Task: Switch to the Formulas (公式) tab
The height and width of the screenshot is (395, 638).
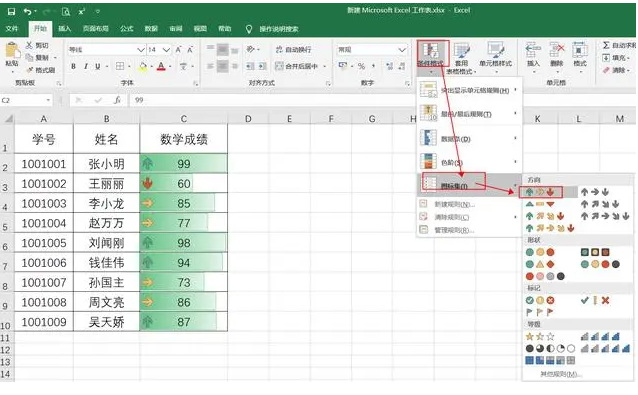Action: pos(127,28)
